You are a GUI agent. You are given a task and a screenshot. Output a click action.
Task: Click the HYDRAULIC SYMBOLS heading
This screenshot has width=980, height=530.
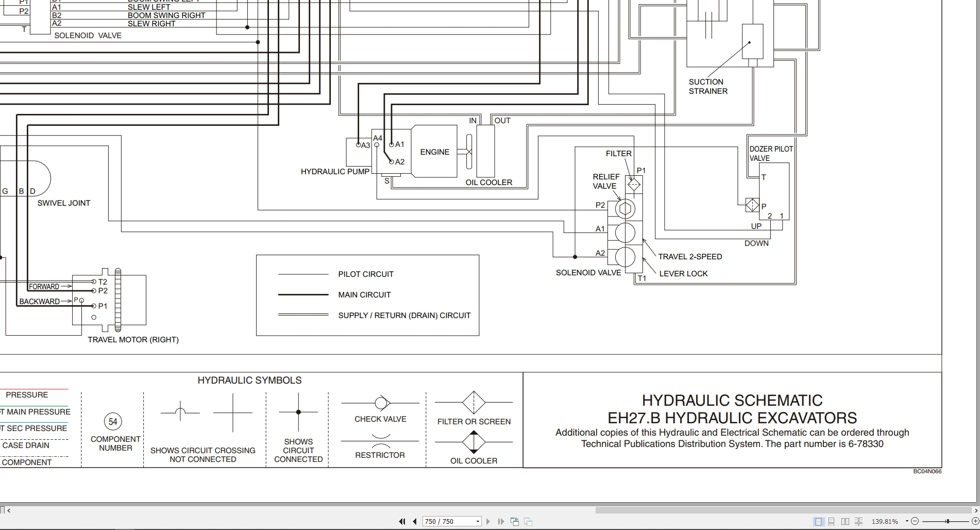[249, 380]
